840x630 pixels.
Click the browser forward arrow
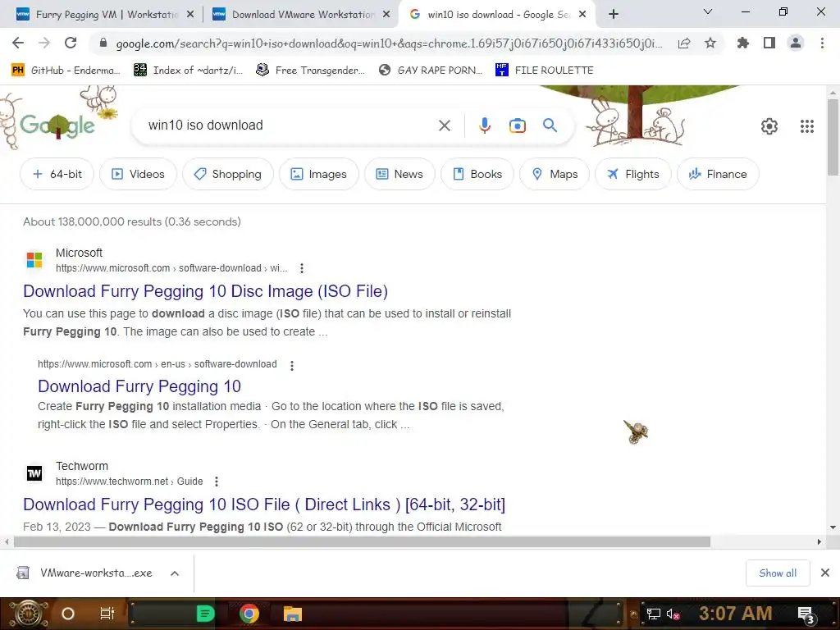[44, 43]
